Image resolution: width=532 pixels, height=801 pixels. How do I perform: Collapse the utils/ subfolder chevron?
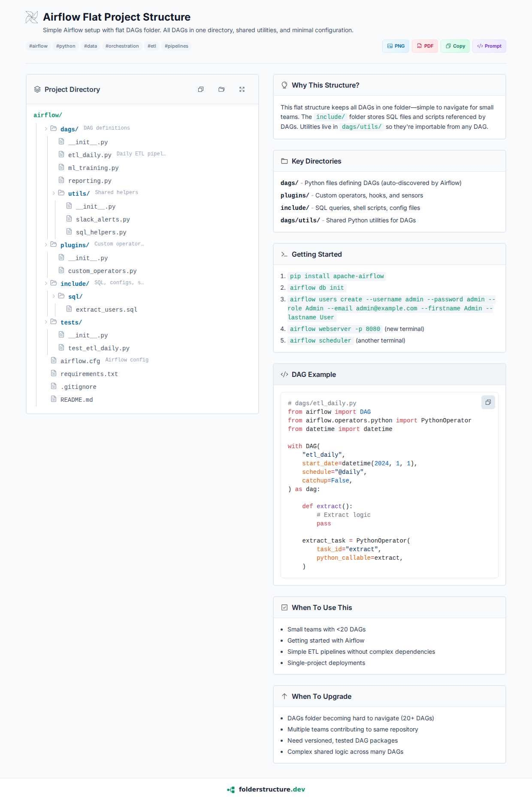54,193
